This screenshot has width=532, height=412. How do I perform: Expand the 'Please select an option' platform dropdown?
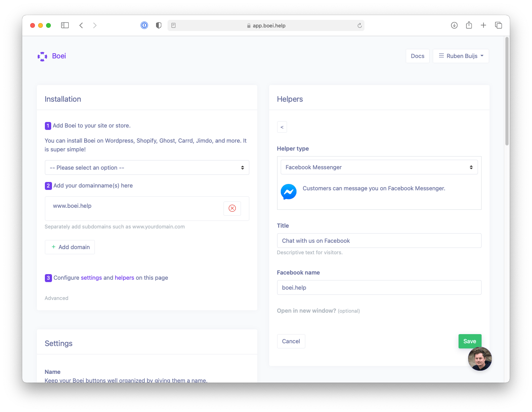(x=147, y=168)
